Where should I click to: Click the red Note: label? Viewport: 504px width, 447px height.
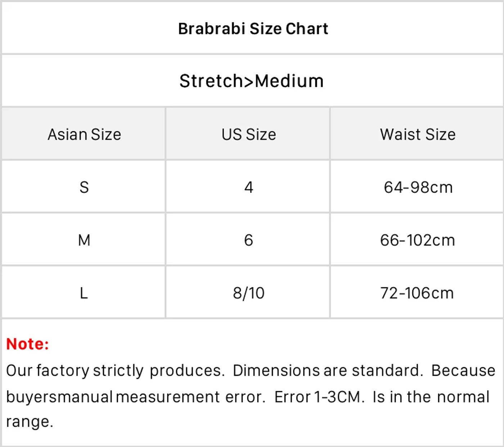[x=28, y=344]
